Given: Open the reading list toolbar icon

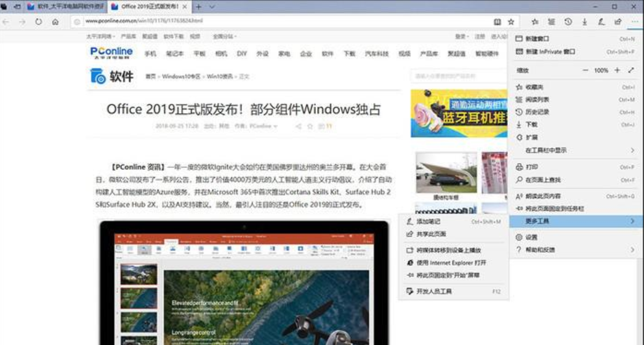Looking at the screenshot, I should point(552,22).
